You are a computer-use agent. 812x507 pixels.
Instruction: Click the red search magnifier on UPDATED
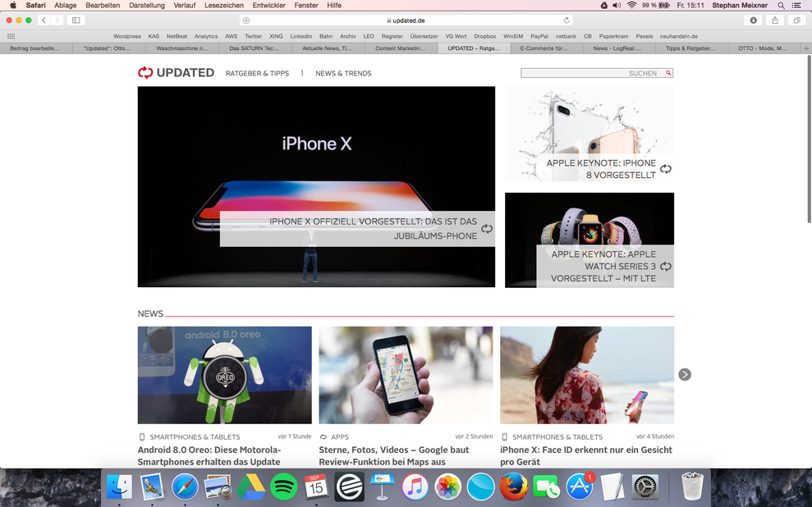pos(668,73)
